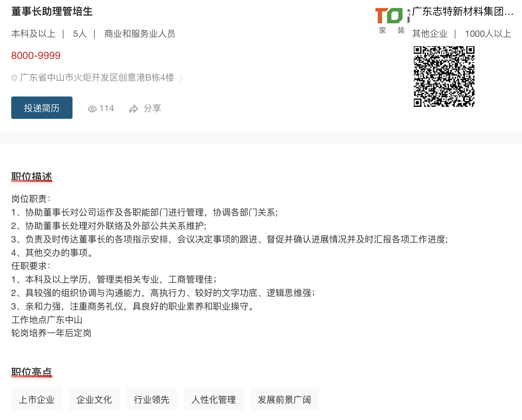
Task: Click the 分享 text label
Action: point(152,108)
